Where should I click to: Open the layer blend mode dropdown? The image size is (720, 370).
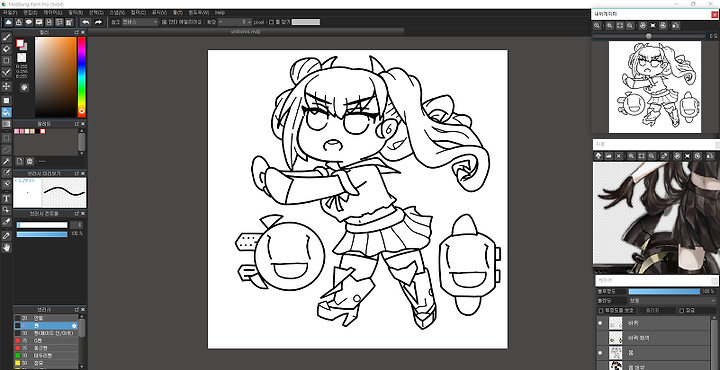[x=672, y=300]
